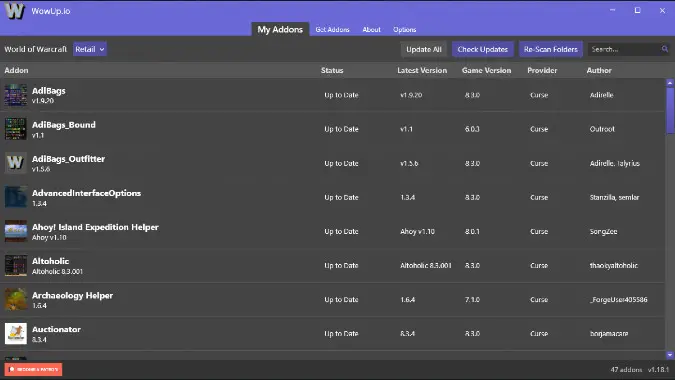675x380 pixels.
Task: Select the Altoholic addon name
Action: click(50, 261)
